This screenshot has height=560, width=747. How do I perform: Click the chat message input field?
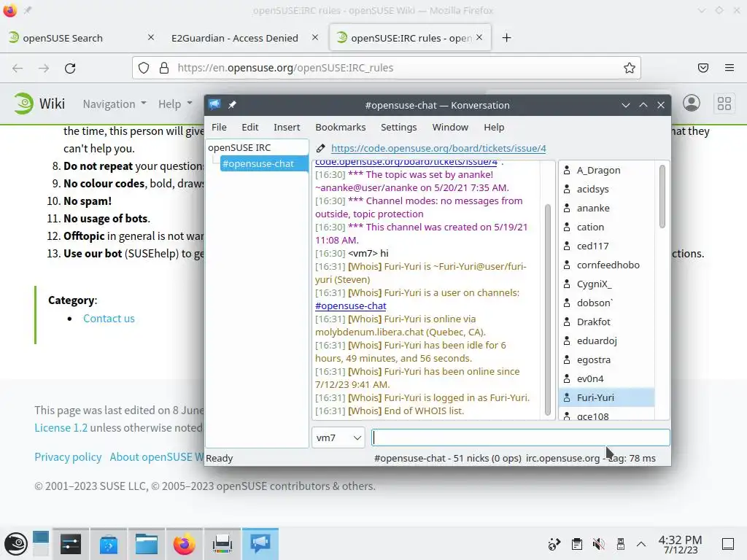click(521, 437)
